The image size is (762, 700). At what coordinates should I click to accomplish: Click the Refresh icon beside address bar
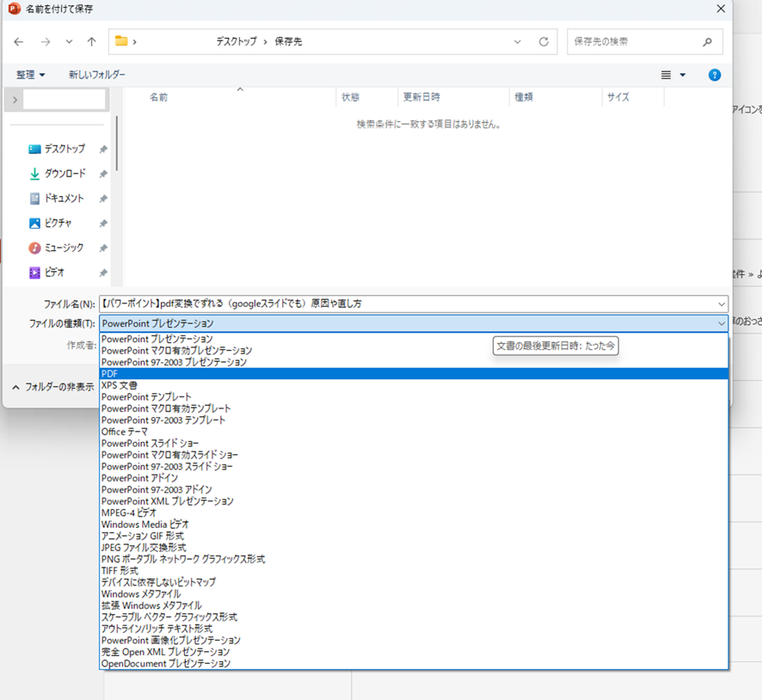544,41
